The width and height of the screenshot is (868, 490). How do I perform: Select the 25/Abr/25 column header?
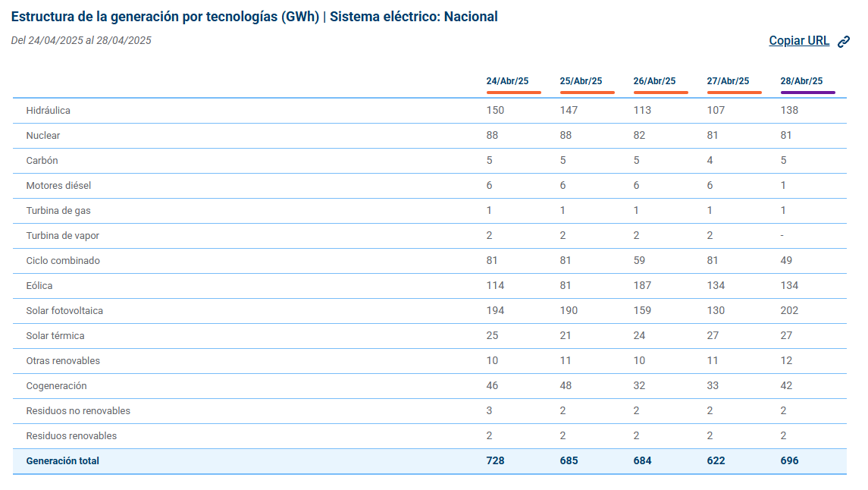coord(581,81)
